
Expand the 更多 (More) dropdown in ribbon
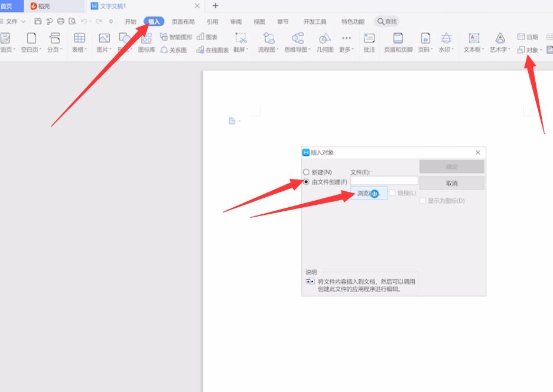[x=346, y=43]
